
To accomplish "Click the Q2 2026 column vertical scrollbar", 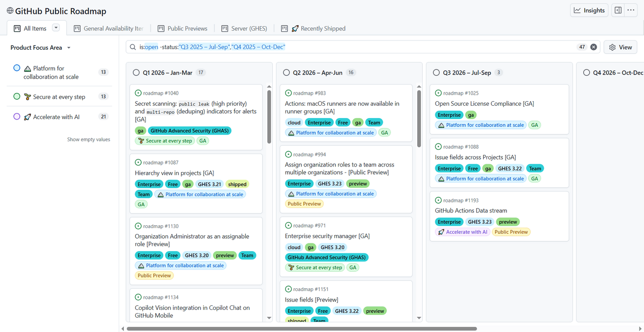I will pyautogui.click(x=419, y=119).
